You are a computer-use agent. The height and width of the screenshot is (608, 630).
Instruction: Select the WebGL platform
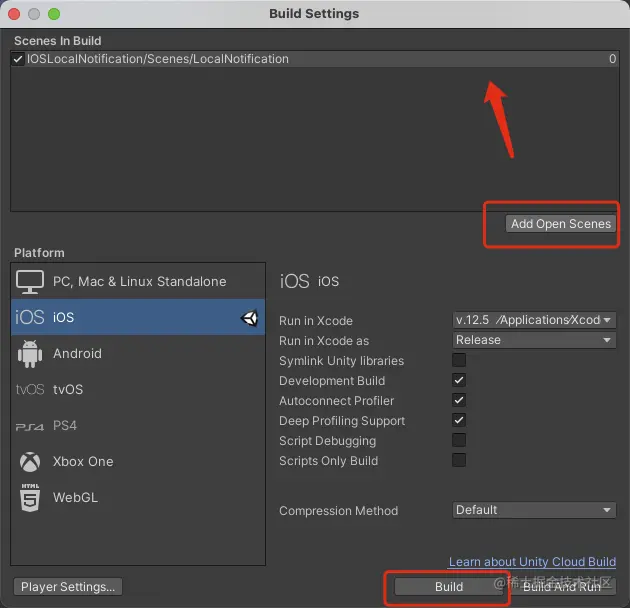(138, 497)
